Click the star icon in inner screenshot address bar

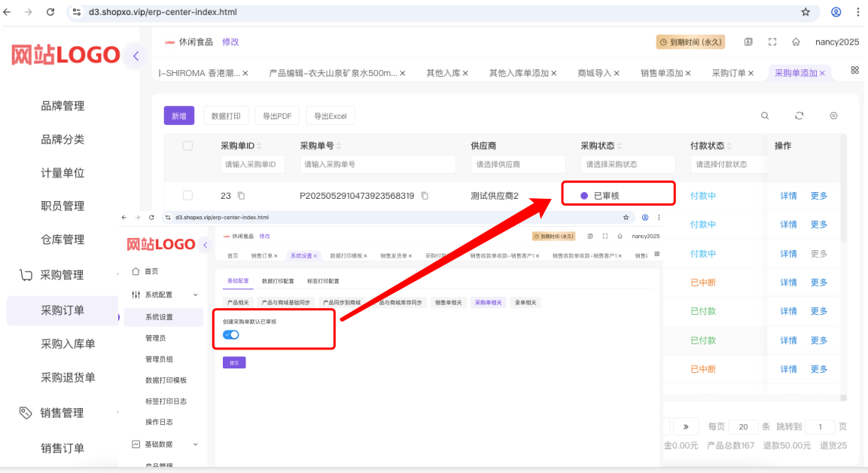[x=626, y=218]
